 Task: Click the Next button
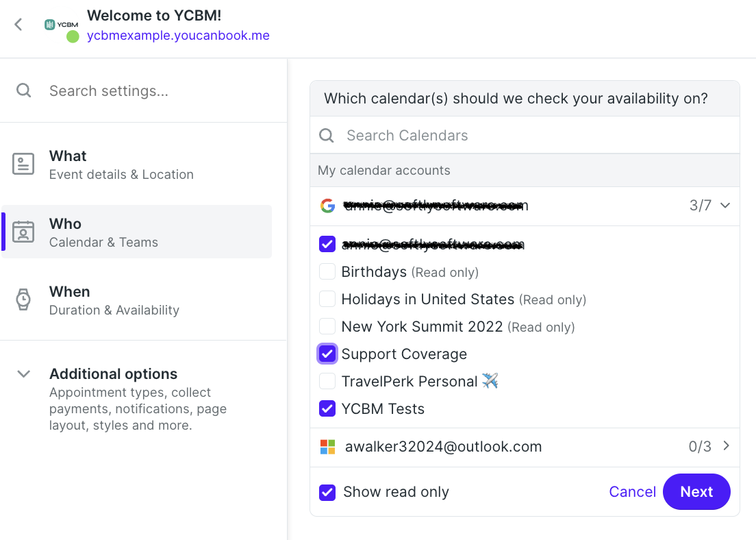(696, 492)
